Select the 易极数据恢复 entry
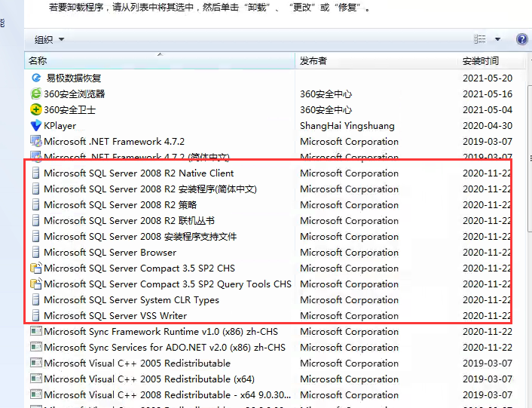 click(x=74, y=78)
